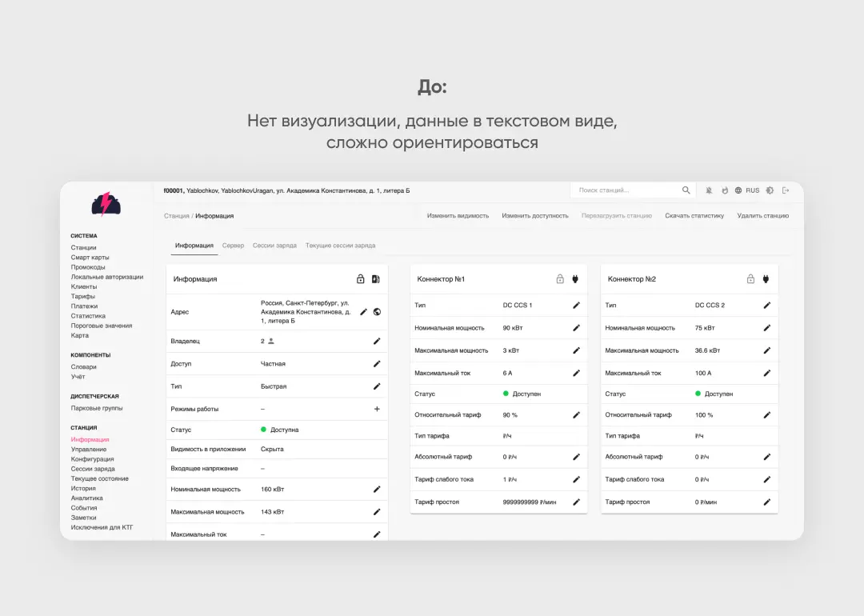Switch to the Сервер tab

pyautogui.click(x=233, y=246)
